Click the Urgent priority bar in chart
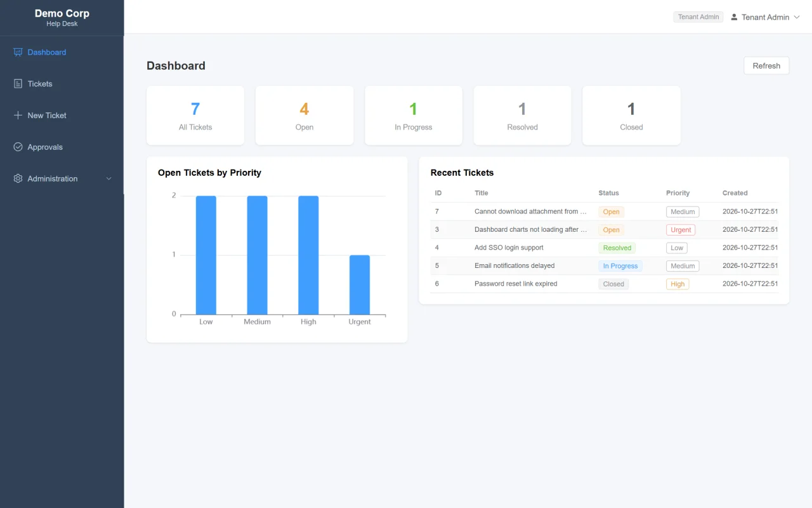The width and height of the screenshot is (812, 508). tap(360, 284)
